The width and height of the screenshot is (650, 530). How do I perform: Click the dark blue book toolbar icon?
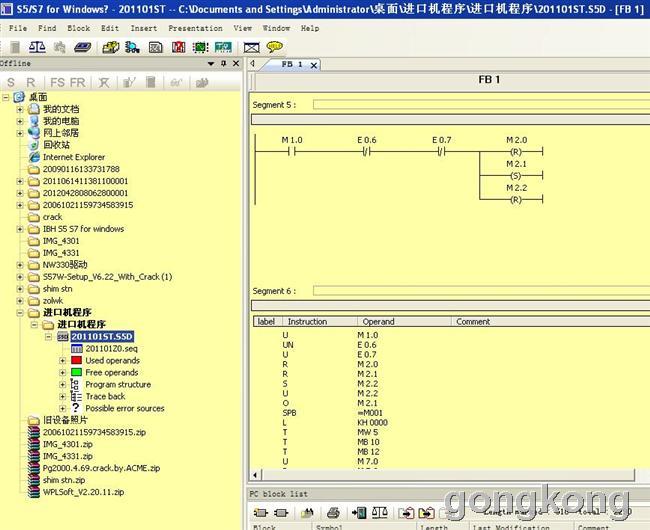coord(83,47)
